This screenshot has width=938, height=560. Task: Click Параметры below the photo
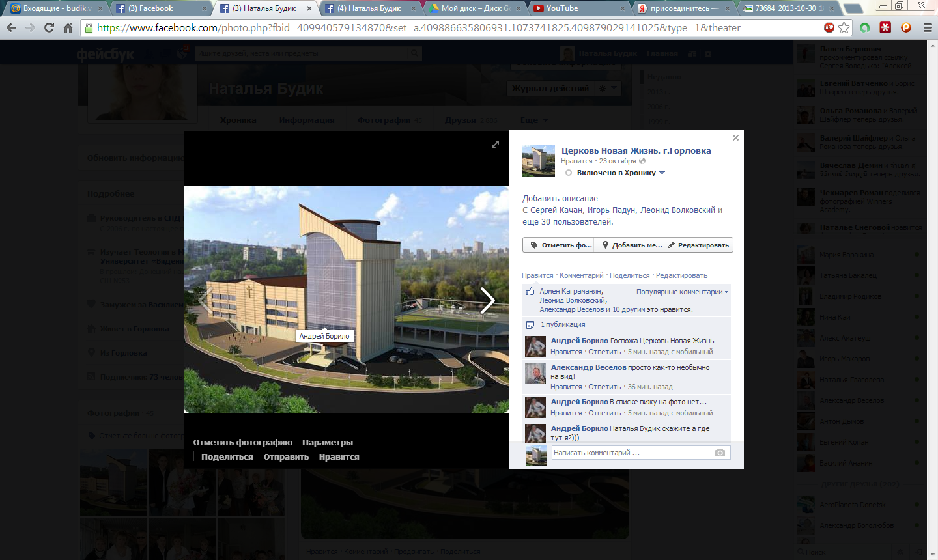[x=328, y=443]
